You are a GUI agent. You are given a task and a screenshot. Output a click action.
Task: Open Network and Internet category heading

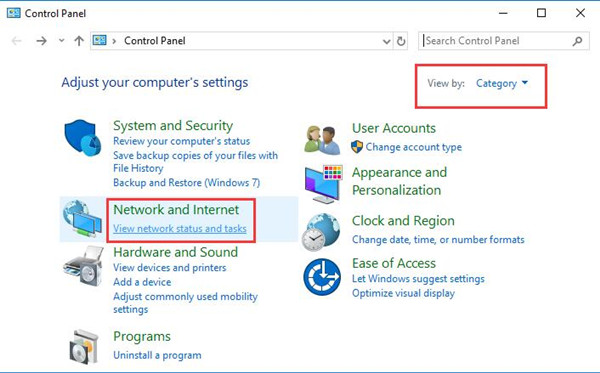pyautogui.click(x=176, y=210)
